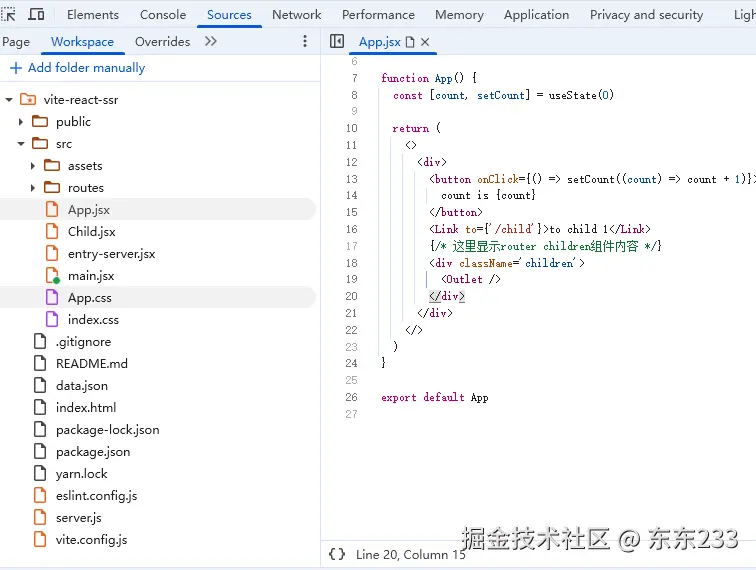This screenshot has height=570, width=756.
Task: Open main.jsx file
Action: [91, 276]
